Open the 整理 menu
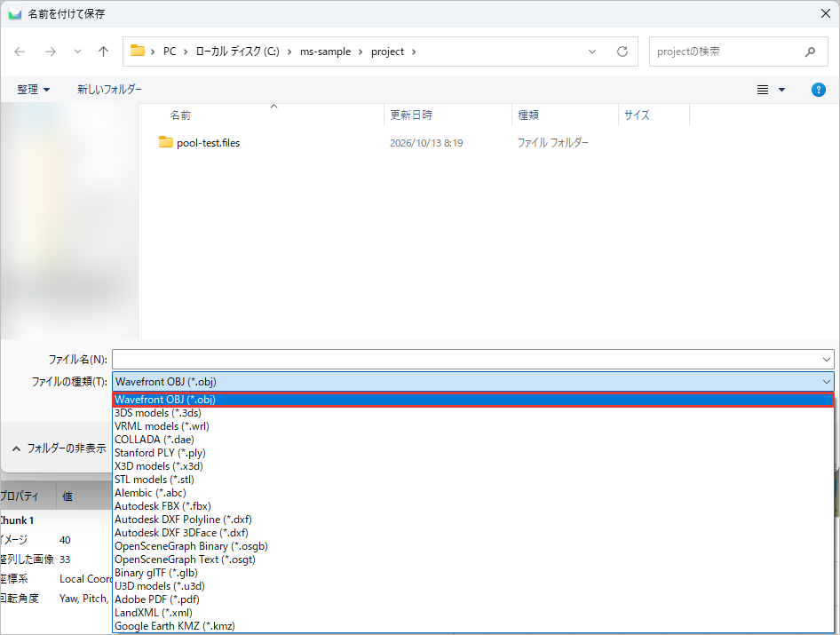The width and height of the screenshot is (840, 635). (33, 90)
